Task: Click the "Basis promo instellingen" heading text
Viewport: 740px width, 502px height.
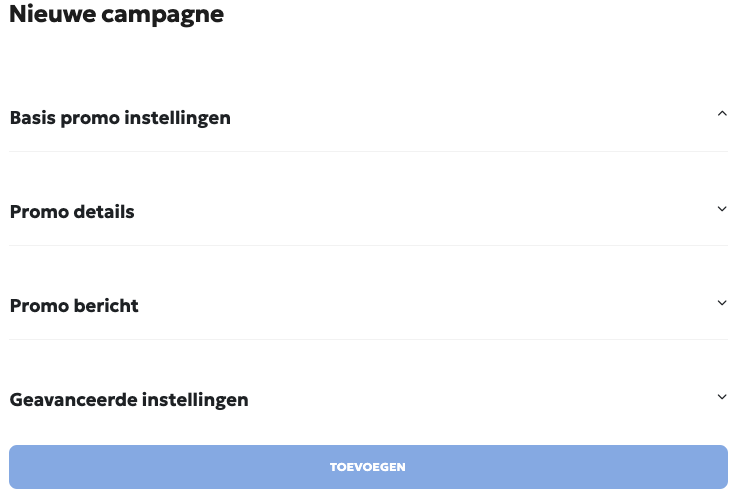Action: click(x=120, y=118)
